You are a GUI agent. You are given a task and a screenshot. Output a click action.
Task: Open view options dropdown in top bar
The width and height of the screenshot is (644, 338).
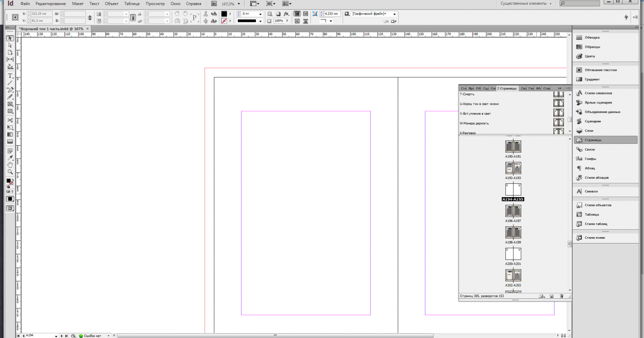(254, 3)
